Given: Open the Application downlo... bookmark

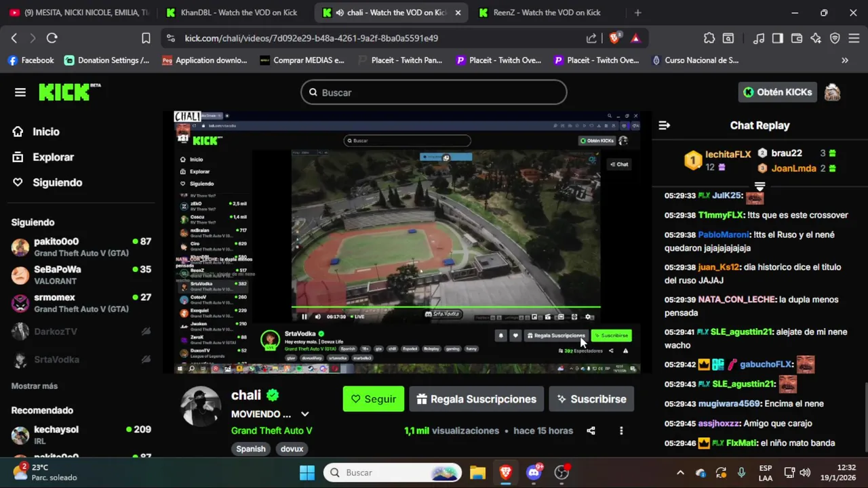Looking at the screenshot, I should [x=204, y=60].
